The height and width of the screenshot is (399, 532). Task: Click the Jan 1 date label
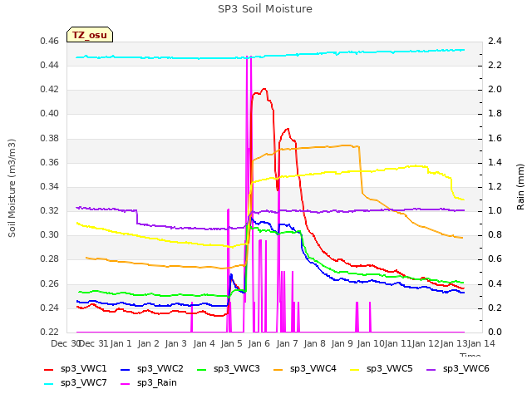coord(121,343)
